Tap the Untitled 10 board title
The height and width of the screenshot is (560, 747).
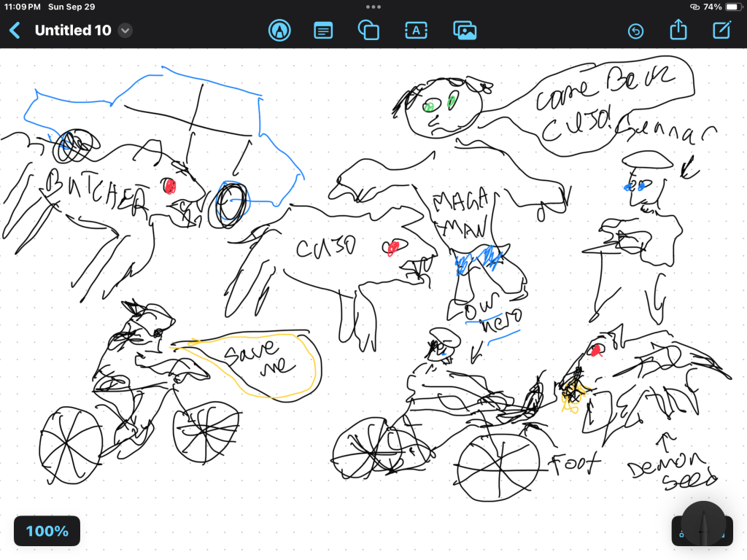coord(73,31)
